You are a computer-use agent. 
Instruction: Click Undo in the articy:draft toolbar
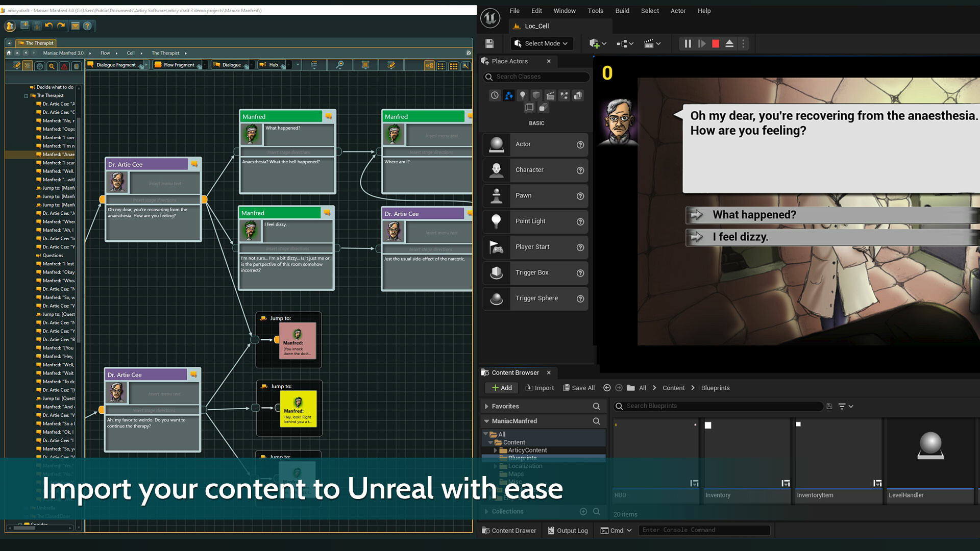(x=48, y=26)
